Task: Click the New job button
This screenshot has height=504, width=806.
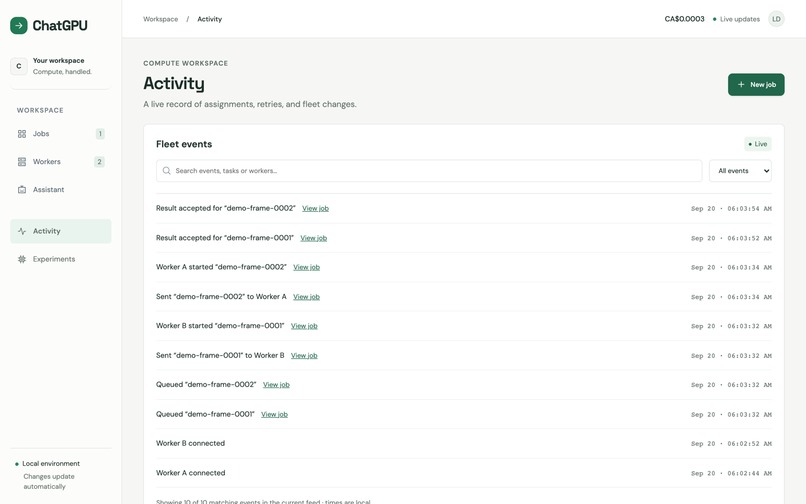Action: [x=756, y=84]
